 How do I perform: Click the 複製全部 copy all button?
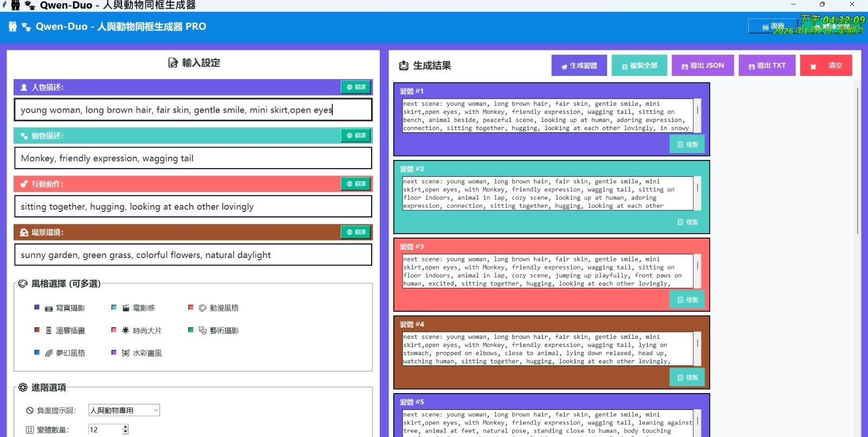click(639, 66)
